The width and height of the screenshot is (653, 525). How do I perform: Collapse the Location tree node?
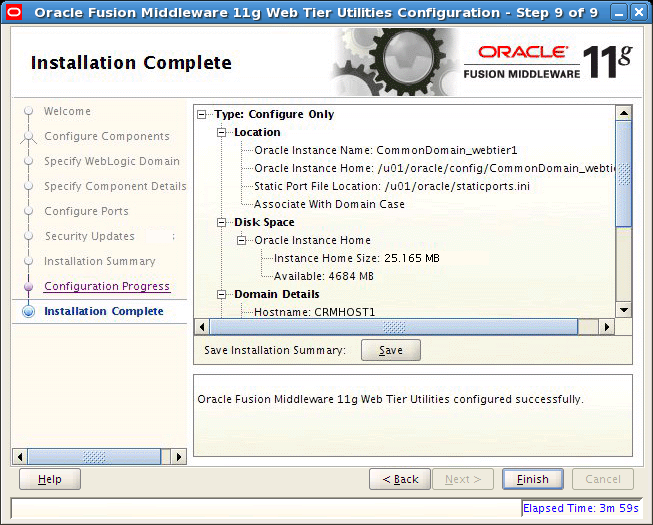pos(222,132)
